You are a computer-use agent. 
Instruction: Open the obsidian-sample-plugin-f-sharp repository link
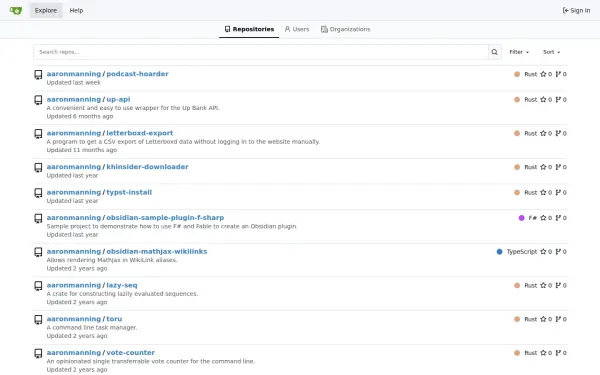pyautogui.click(x=165, y=218)
